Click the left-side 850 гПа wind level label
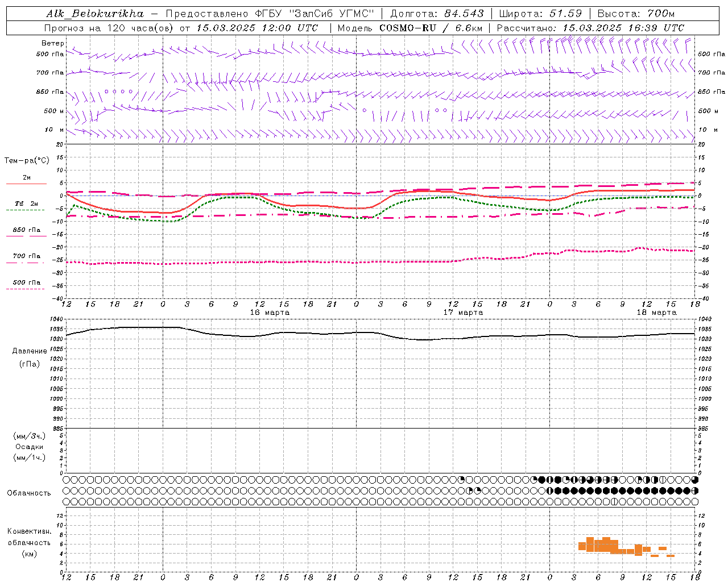This screenshot has width=728, height=582. (50, 92)
